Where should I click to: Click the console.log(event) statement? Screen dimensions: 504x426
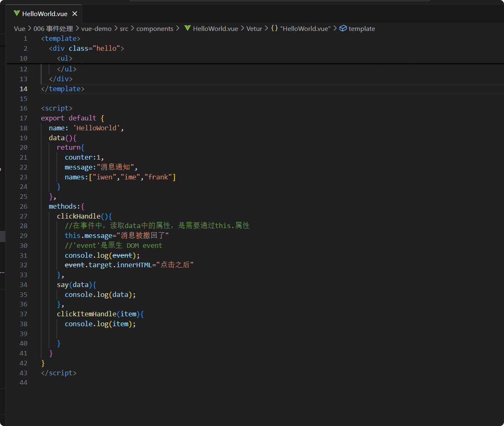click(102, 255)
